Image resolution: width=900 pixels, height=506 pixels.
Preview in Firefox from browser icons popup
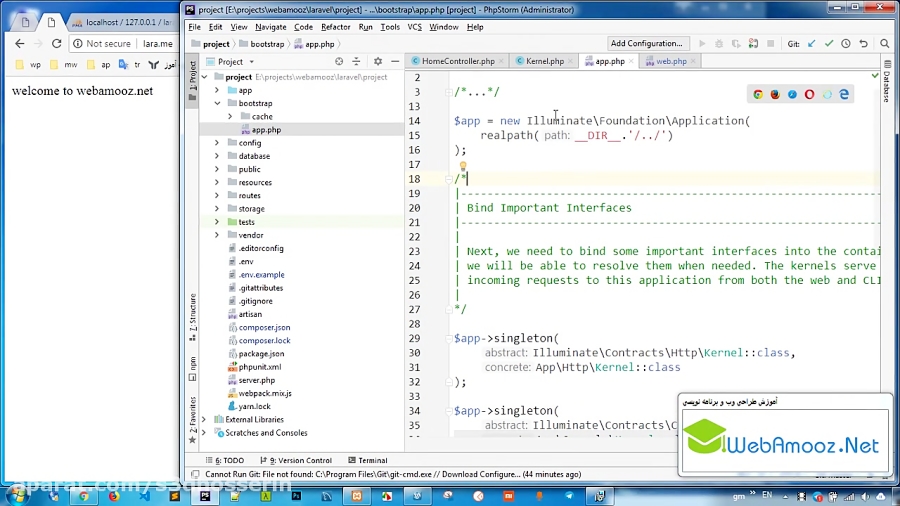(x=775, y=94)
